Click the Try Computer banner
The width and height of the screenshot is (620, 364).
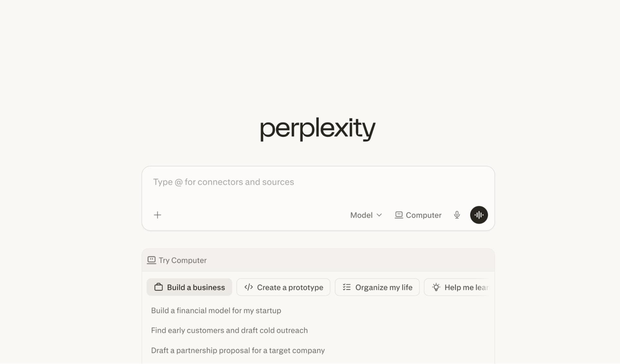click(182, 260)
